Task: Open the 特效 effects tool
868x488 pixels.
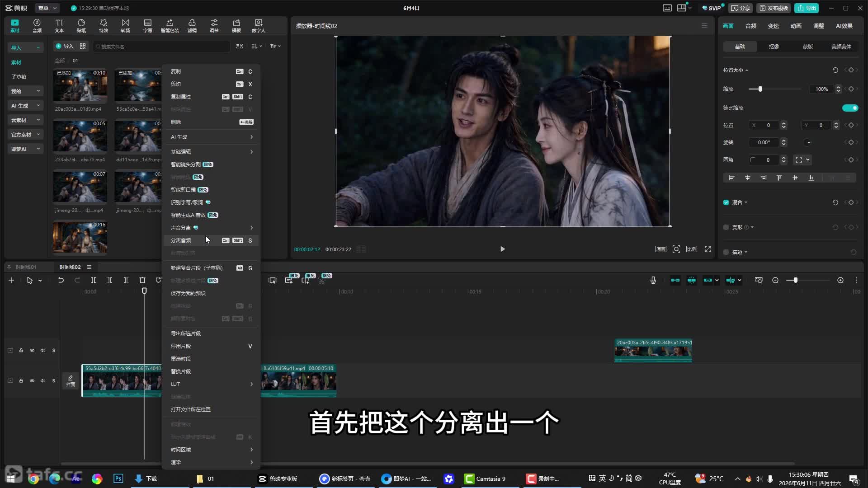Action: click(104, 26)
